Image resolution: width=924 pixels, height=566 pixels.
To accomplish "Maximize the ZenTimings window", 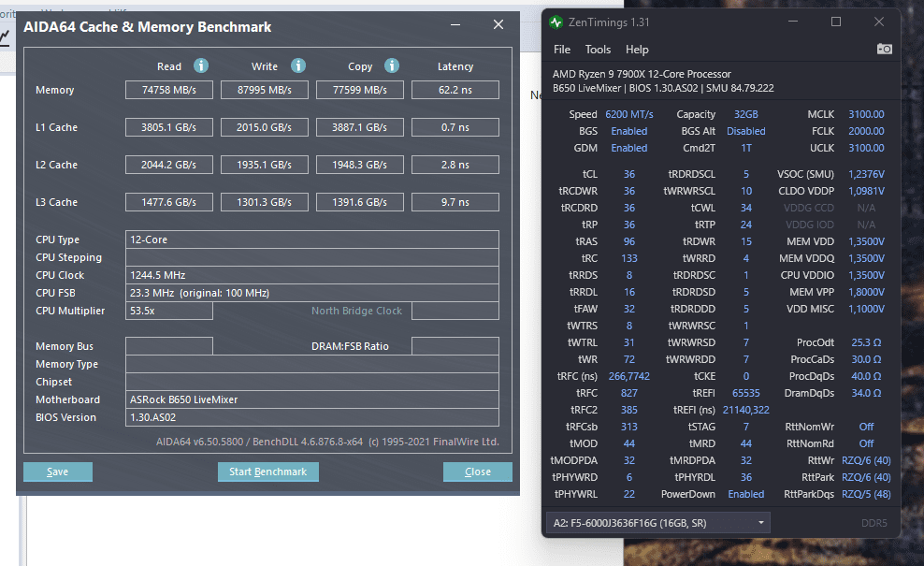I will (835, 22).
